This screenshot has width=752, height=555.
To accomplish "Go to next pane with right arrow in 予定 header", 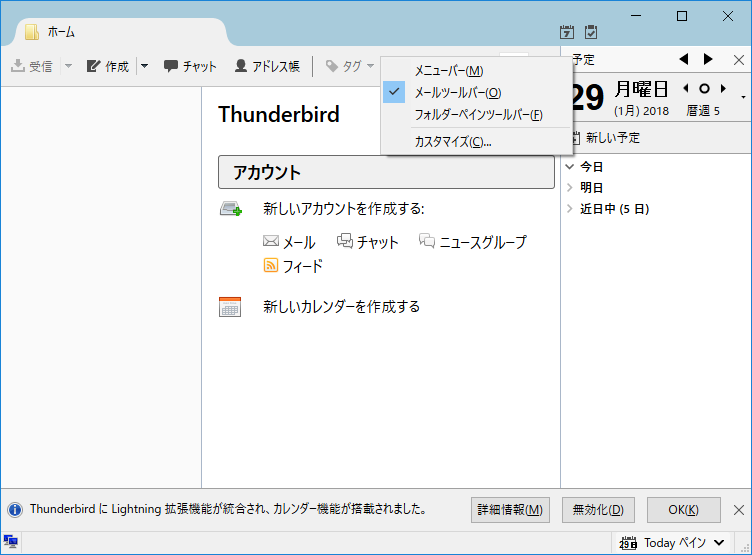I will 708,59.
